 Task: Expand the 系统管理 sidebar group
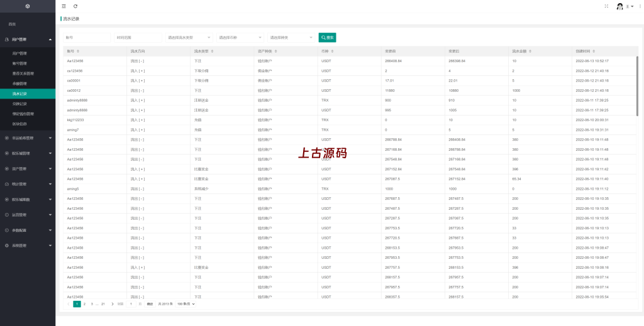click(28, 245)
